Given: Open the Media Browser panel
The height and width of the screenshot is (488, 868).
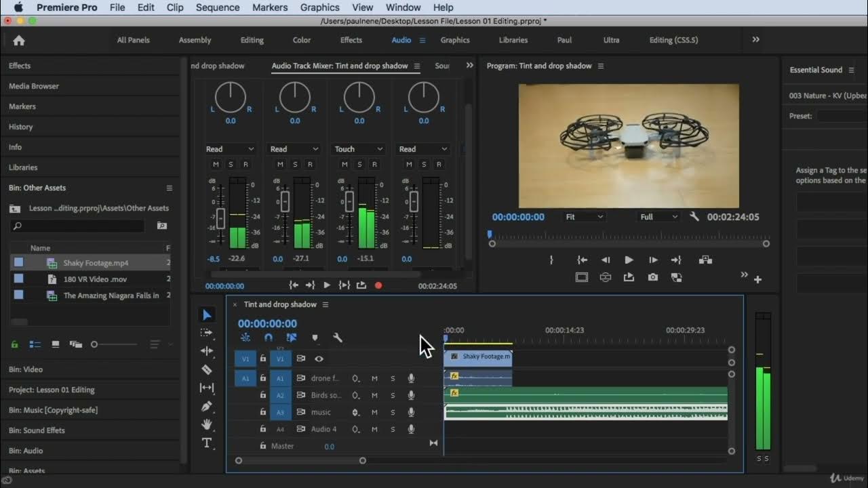Looking at the screenshot, I should (x=34, y=86).
